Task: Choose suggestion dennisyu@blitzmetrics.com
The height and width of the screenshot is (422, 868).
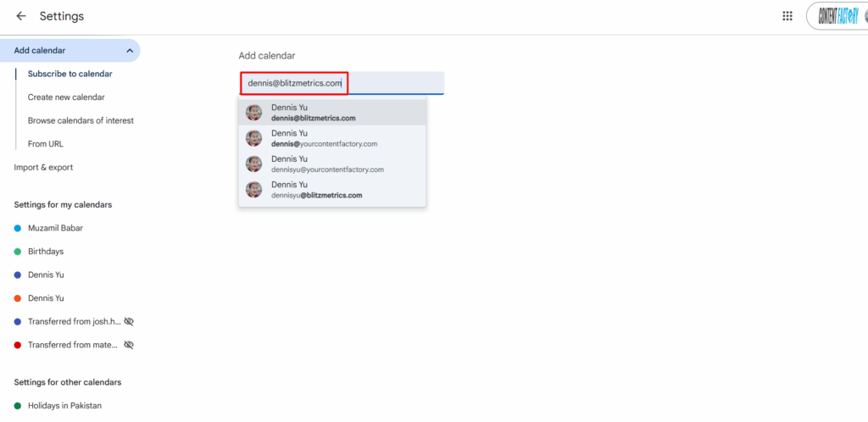Action: pos(332,190)
